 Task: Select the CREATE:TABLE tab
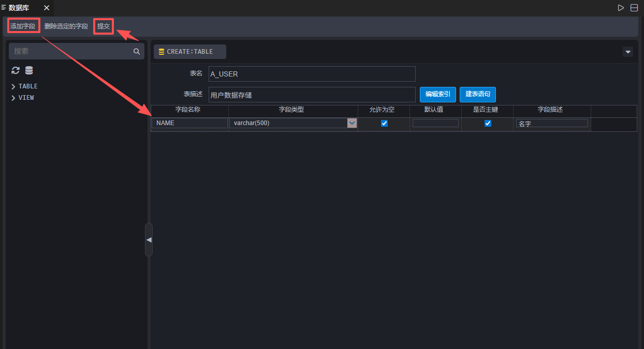pos(189,52)
